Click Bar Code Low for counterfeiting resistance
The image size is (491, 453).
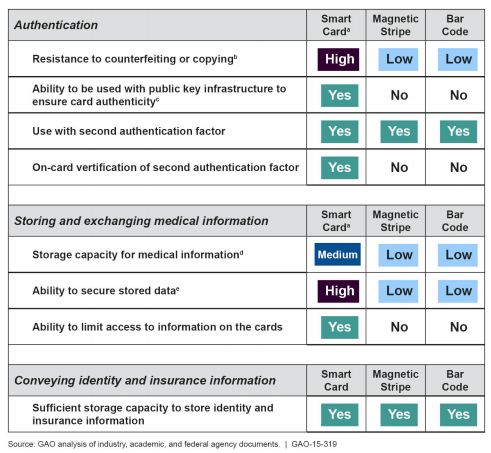pyautogui.click(x=458, y=59)
